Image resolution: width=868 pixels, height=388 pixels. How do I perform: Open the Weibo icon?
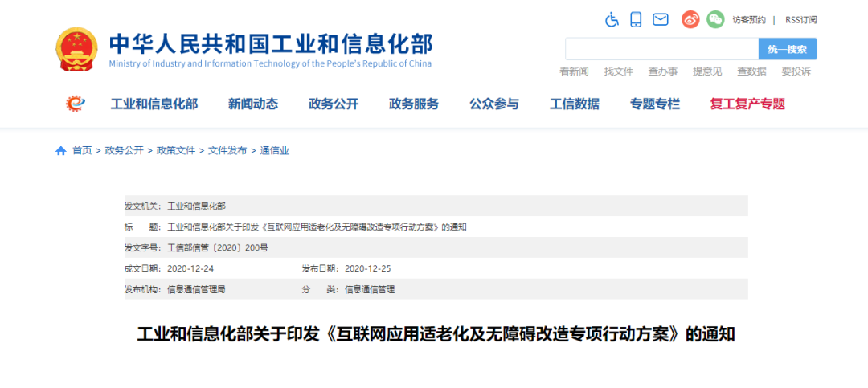(690, 20)
